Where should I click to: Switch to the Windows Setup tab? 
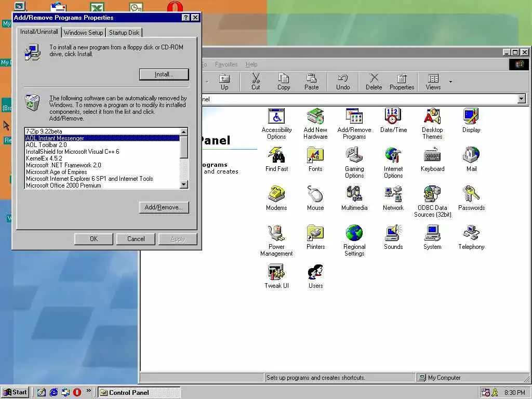tap(84, 33)
